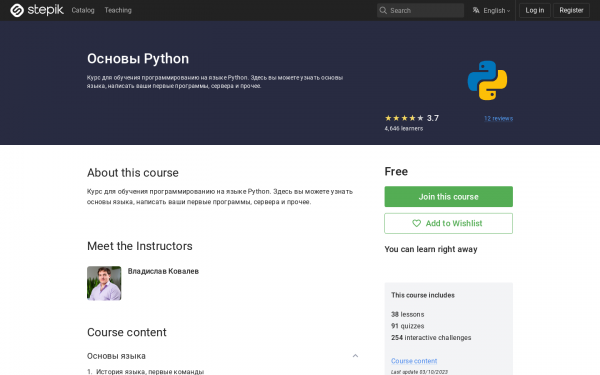Click the 38 lessons text
The image size is (600, 375).
pyautogui.click(x=408, y=315)
